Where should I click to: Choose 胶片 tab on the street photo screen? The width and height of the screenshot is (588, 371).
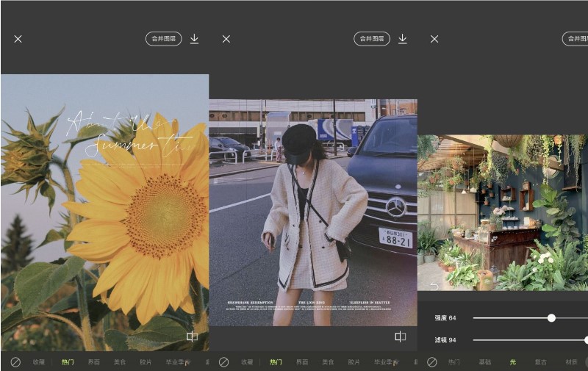354,362
